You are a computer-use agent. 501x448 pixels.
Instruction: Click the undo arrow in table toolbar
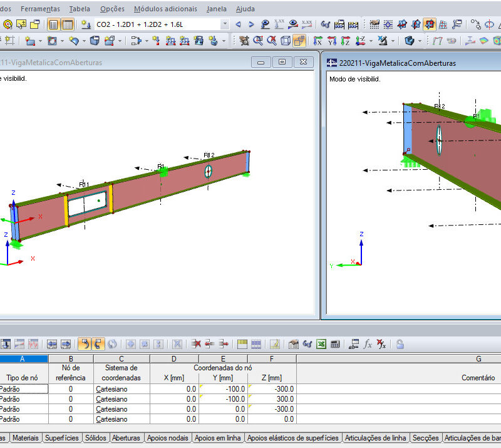tap(85, 344)
